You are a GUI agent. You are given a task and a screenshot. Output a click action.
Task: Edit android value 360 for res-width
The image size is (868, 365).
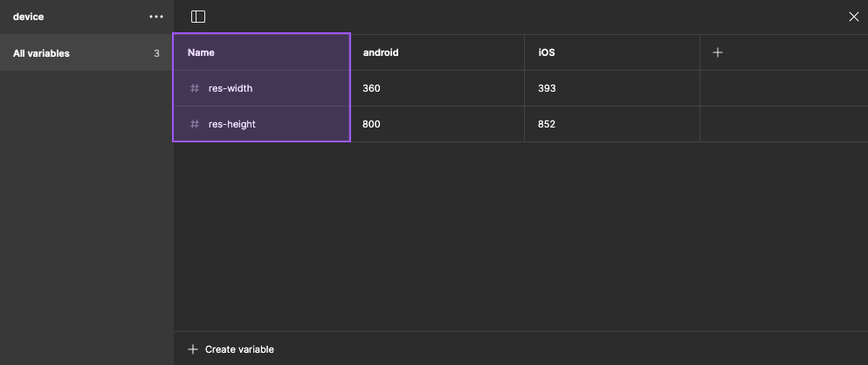pos(372,88)
